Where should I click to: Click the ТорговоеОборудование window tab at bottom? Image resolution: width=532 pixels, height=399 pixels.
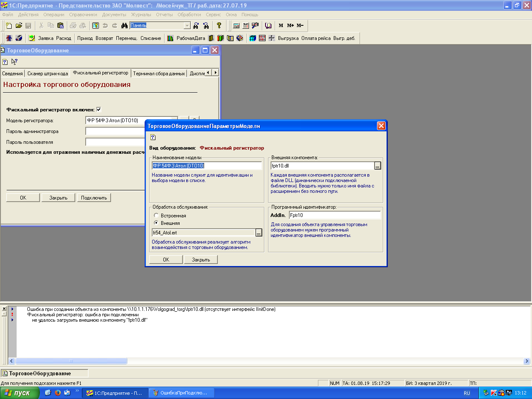[44, 373]
